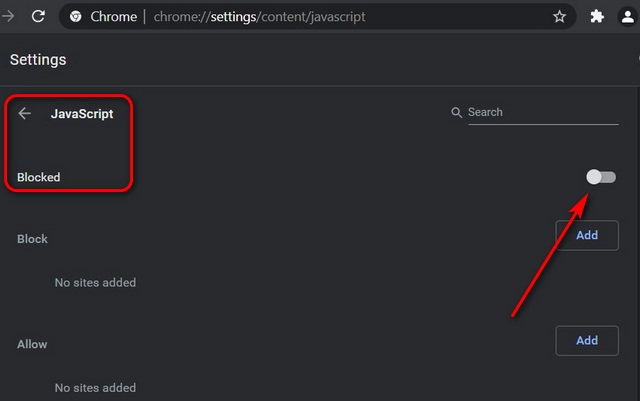
Task: Click the Settings page title
Action: (x=38, y=60)
